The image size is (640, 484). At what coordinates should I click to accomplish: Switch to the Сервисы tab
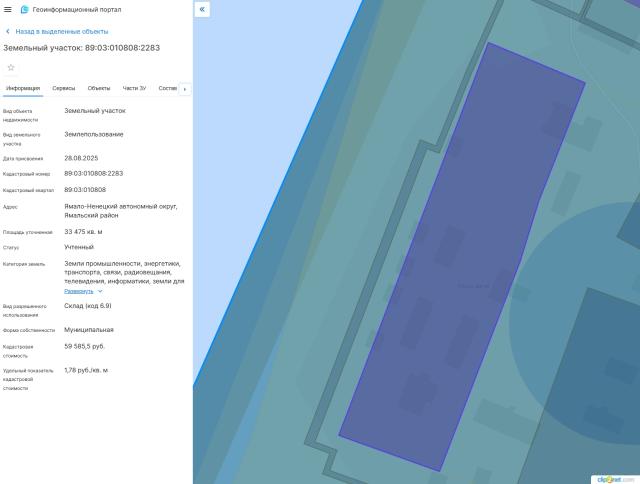coord(64,89)
